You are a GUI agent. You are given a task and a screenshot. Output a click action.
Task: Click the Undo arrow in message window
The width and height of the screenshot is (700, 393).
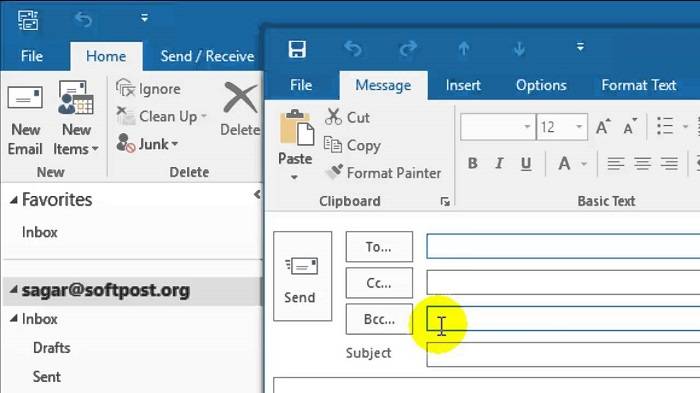click(353, 48)
